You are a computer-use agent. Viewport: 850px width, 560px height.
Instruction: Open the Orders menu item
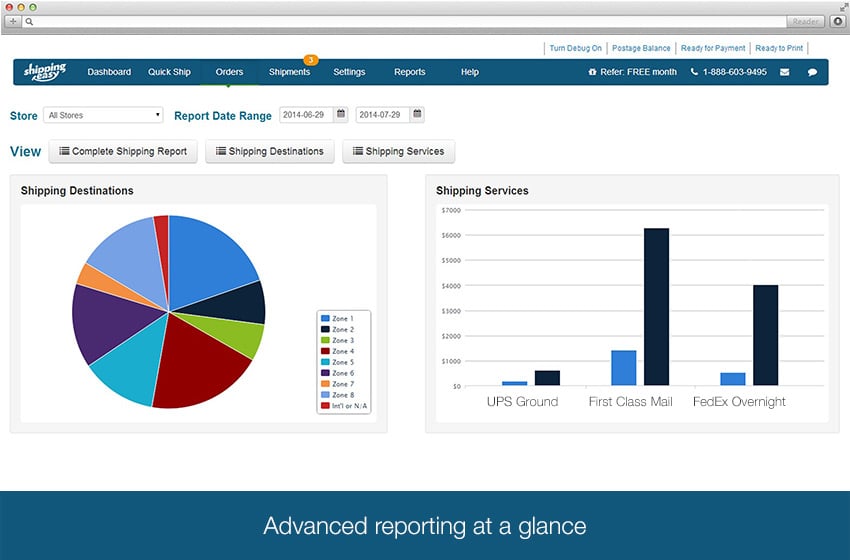229,72
